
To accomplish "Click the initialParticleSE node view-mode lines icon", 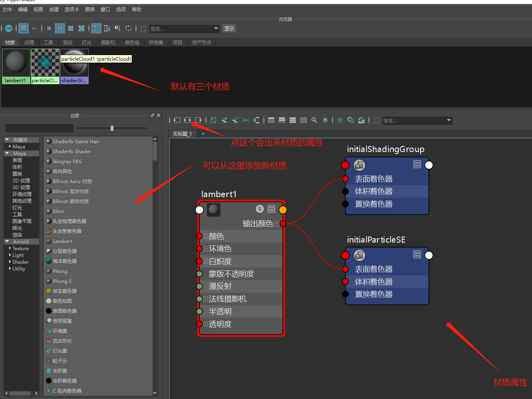I will [417, 255].
